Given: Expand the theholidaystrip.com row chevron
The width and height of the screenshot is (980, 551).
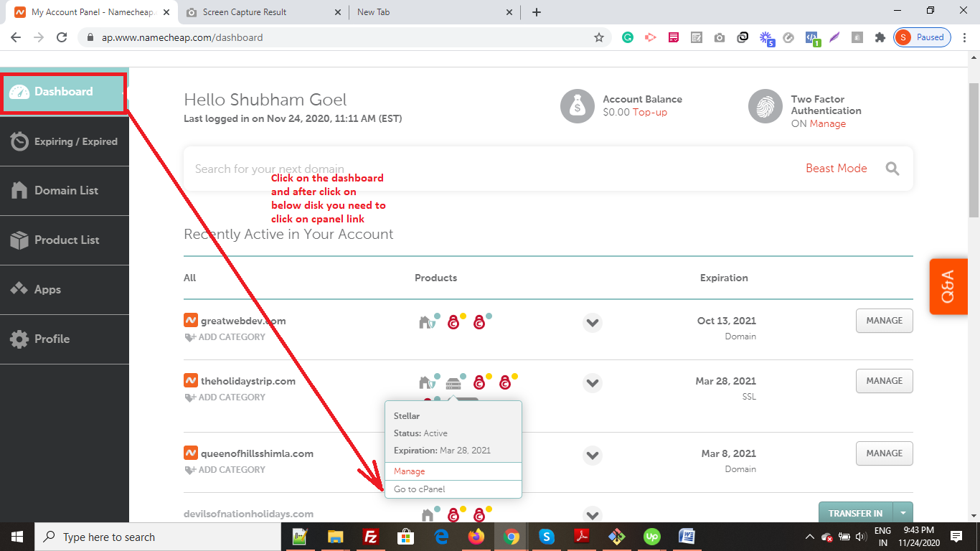Looking at the screenshot, I should point(592,383).
